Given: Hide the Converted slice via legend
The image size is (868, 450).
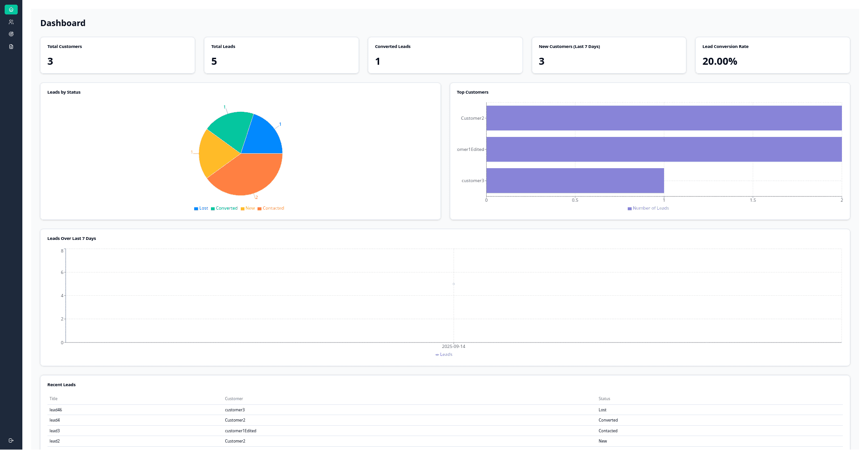Looking at the screenshot, I should [224, 208].
